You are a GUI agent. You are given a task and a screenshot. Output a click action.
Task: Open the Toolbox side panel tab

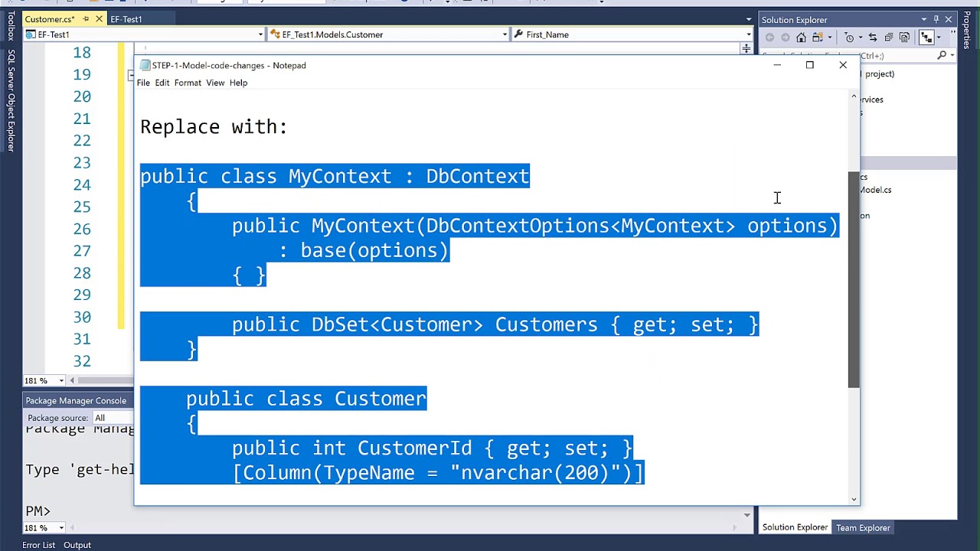[x=11, y=24]
